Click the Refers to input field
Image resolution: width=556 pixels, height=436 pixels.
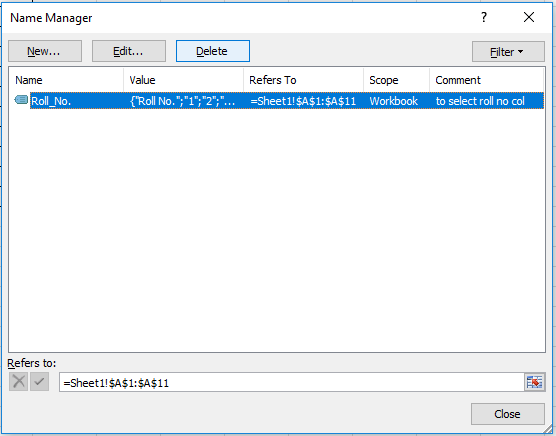[291, 382]
